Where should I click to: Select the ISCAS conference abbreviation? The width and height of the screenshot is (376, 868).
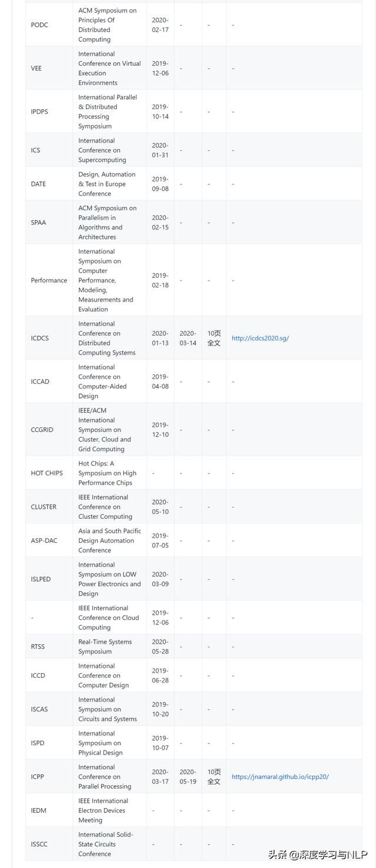pyautogui.click(x=39, y=709)
